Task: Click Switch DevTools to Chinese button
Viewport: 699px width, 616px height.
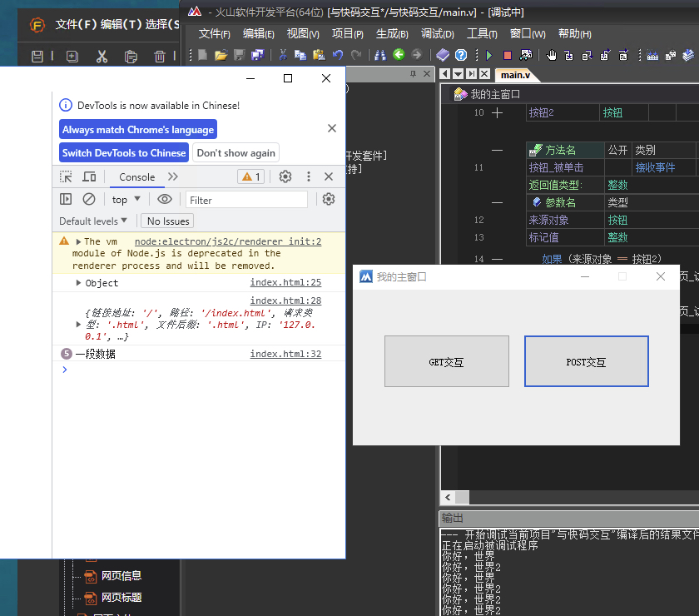Action: [x=124, y=152]
